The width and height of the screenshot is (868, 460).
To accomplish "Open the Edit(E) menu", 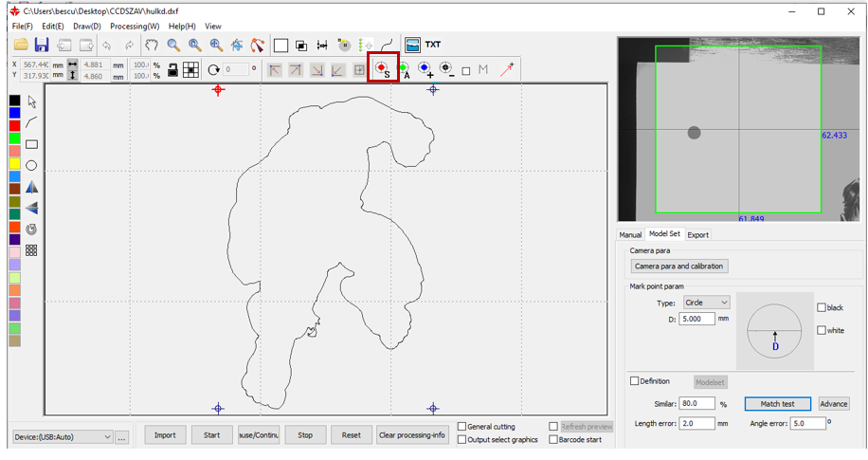I will click(x=52, y=26).
